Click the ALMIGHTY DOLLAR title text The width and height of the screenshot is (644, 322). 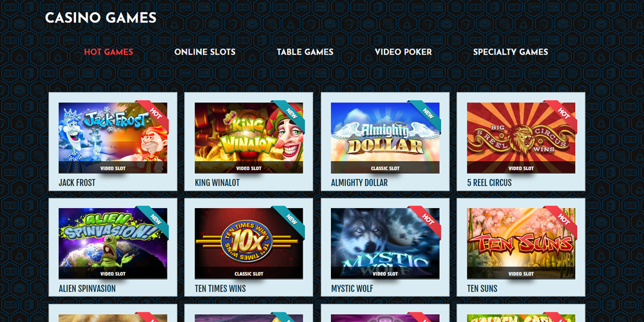click(359, 183)
